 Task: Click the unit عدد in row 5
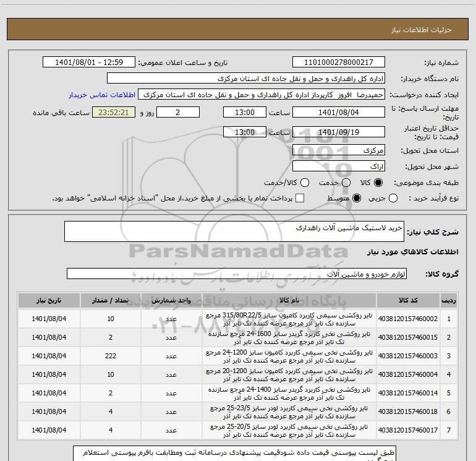click(x=171, y=393)
